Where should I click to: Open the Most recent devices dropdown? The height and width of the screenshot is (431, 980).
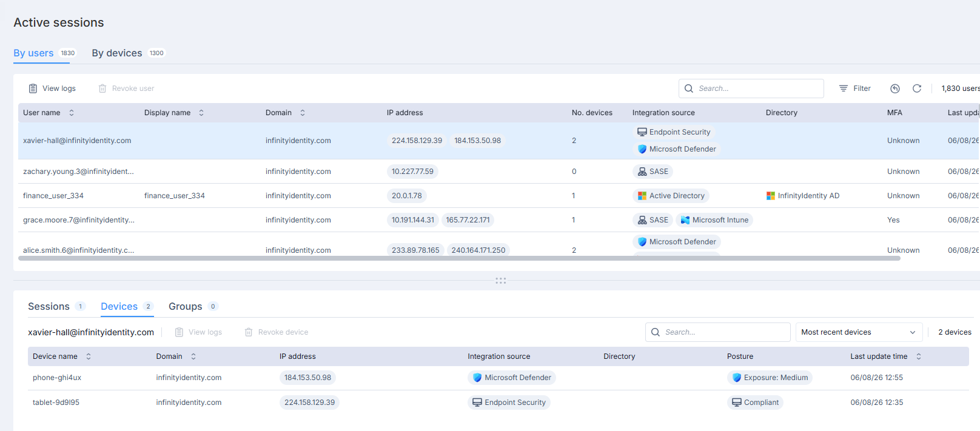coord(859,332)
